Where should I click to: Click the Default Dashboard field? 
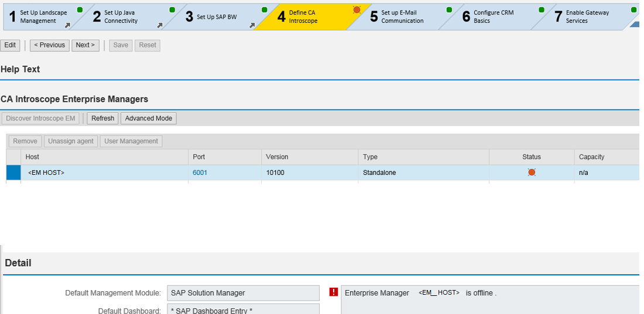[x=243, y=309]
